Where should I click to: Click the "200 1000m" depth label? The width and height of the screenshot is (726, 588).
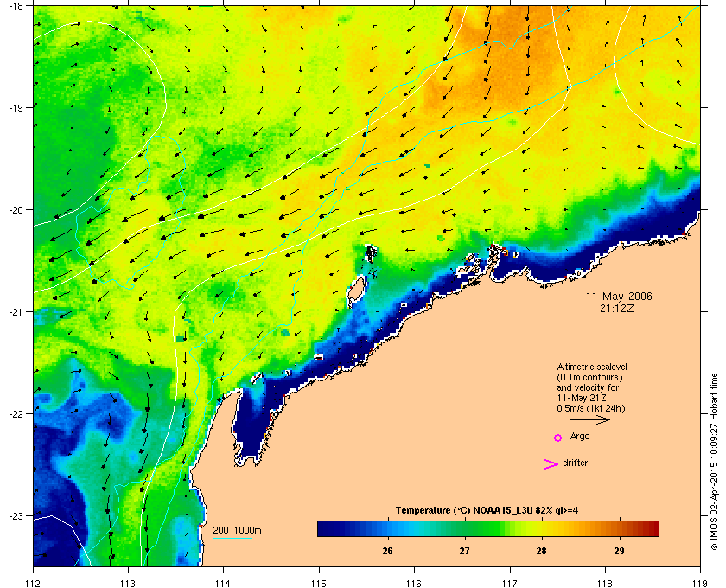coord(237,530)
